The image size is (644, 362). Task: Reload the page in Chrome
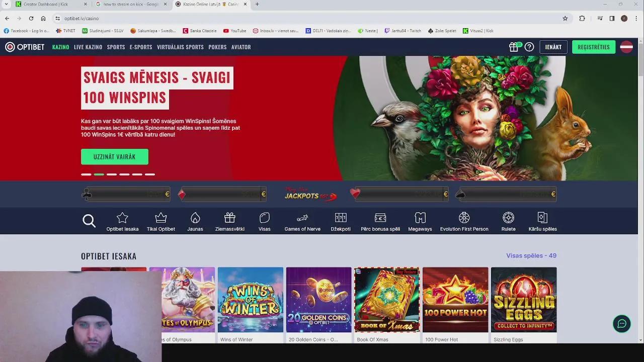click(x=31, y=18)
